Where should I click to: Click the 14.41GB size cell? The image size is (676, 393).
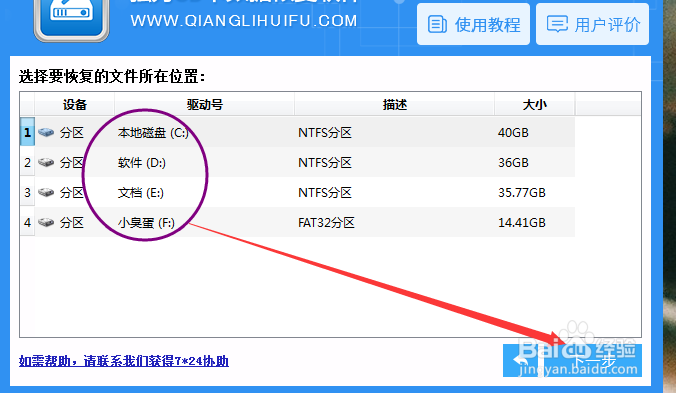click(x=522, y=223)
